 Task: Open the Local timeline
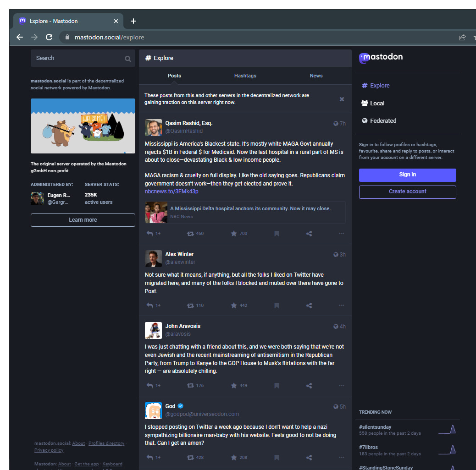pyautogui.click(x=376, y=103)
